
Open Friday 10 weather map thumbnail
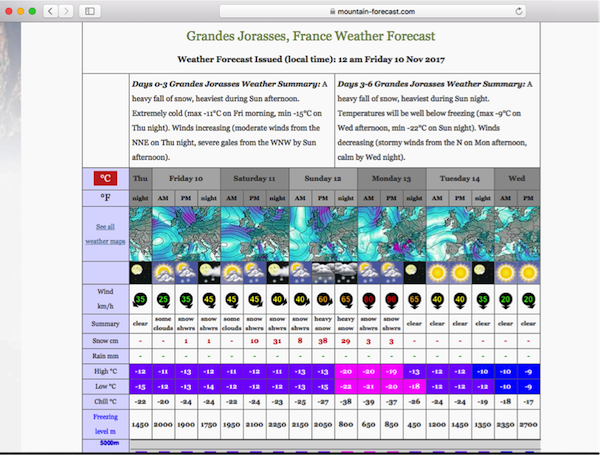point(186,234)
